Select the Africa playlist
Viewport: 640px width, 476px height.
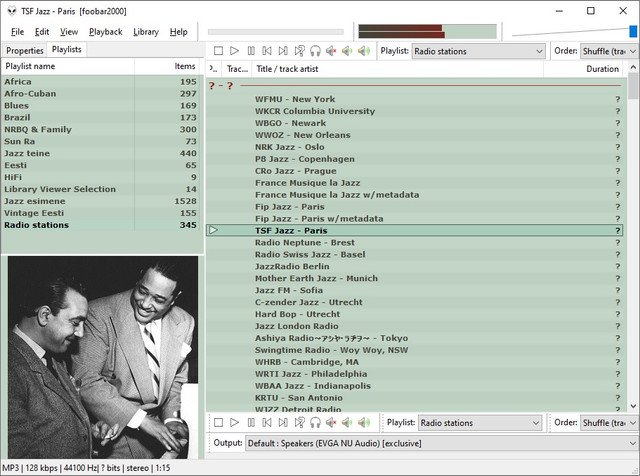(x=102, y=82)
